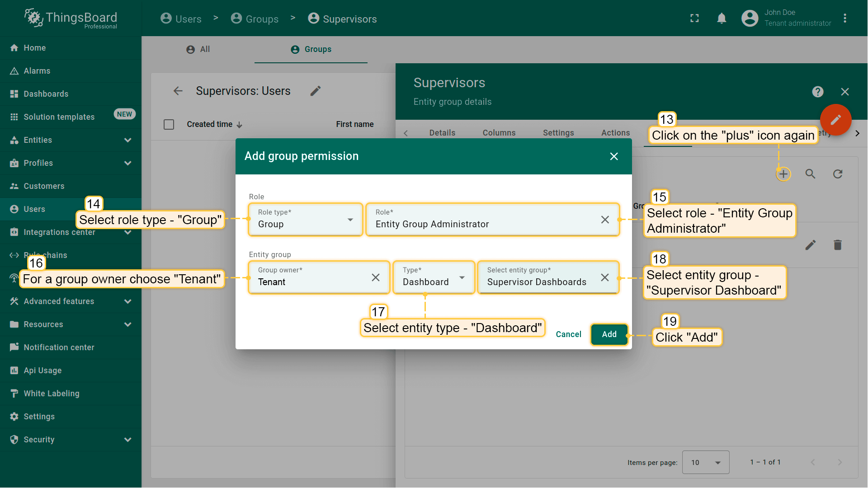This screenshot has height=488, width=868.
Task: Open the items per page dropdown
Action: (x=705, y=462)
